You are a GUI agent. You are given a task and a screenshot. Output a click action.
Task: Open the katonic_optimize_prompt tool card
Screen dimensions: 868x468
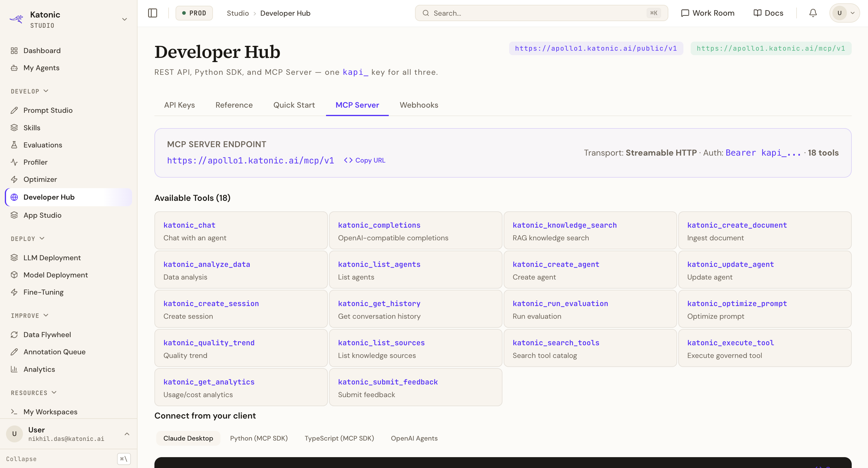click(765, 309)
